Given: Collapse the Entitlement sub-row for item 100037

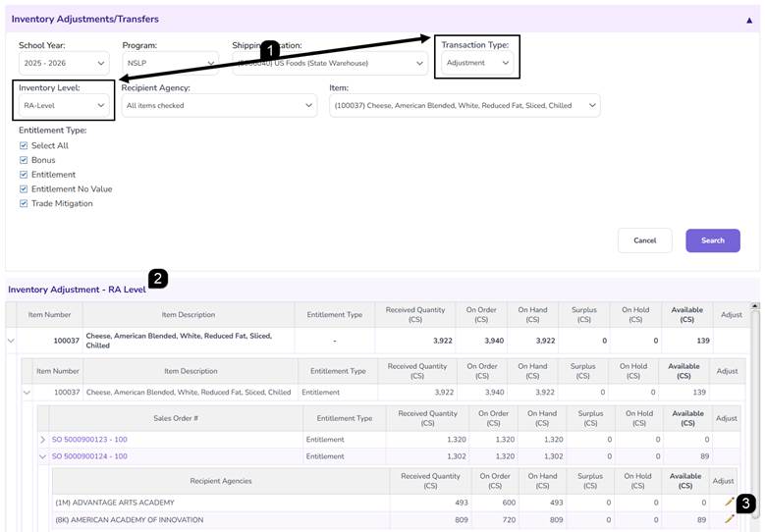Looking at the screenshot, I should [x=27, y=392].
